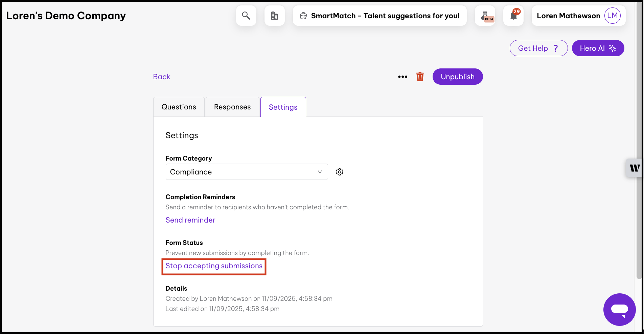Click the Stop accepting submissions link
The image size is (644, 334).
coord(214,266)
